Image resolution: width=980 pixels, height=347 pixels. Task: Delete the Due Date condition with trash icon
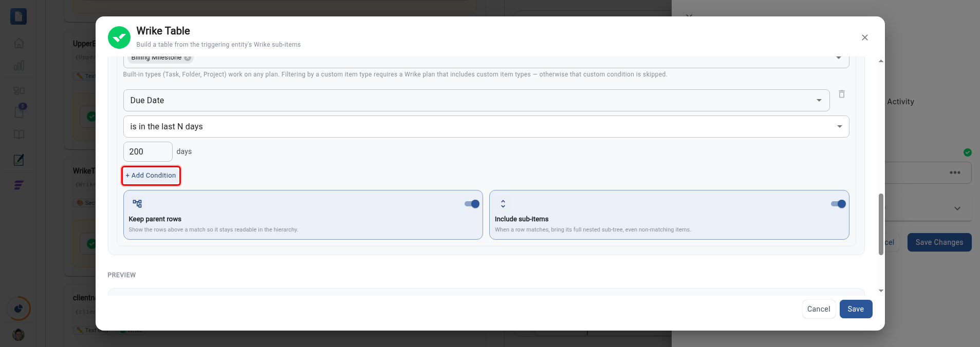point(842,94)
